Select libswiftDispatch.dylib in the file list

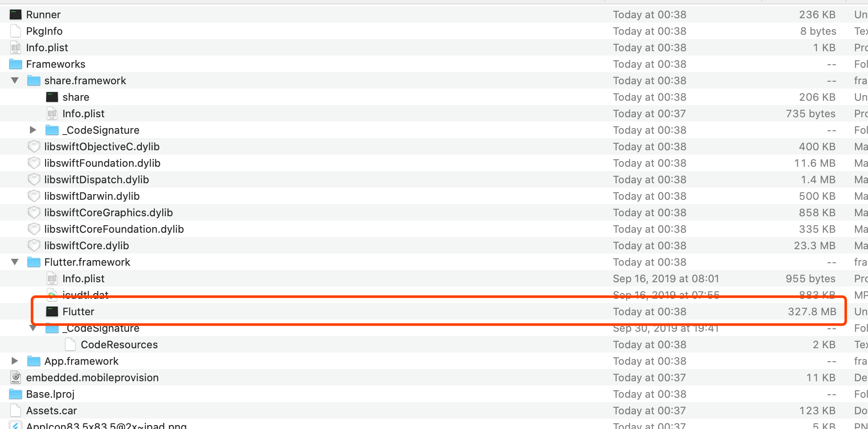coord(96,179)
